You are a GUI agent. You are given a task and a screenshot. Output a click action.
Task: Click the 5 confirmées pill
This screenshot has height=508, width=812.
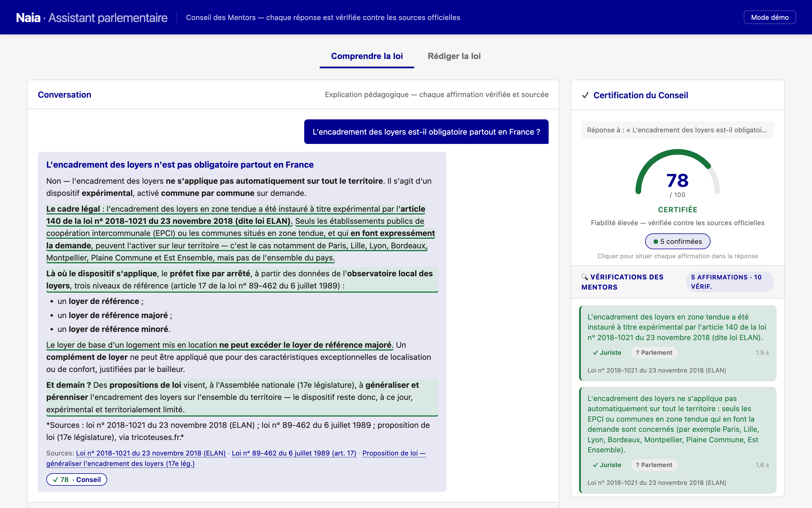678,241
